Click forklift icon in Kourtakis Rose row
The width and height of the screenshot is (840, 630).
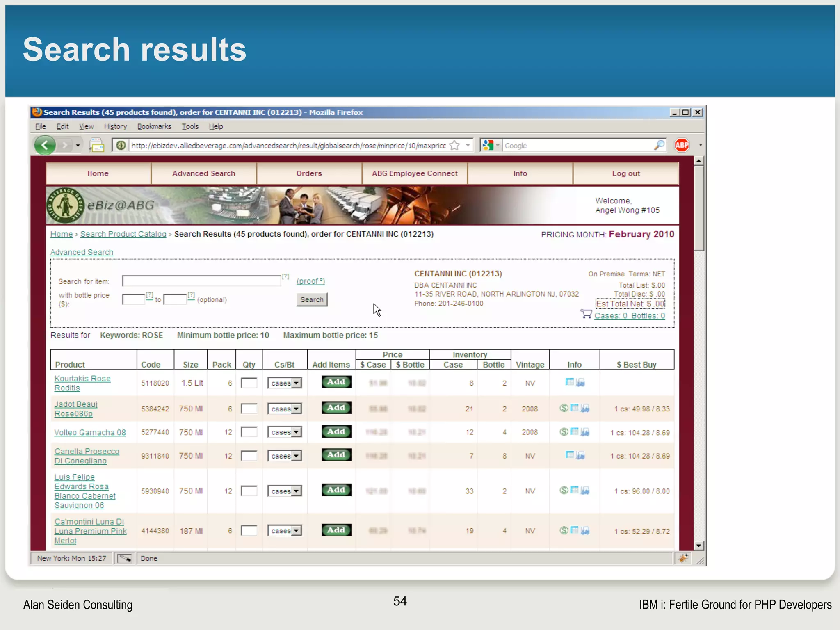[x=580, y=383]
